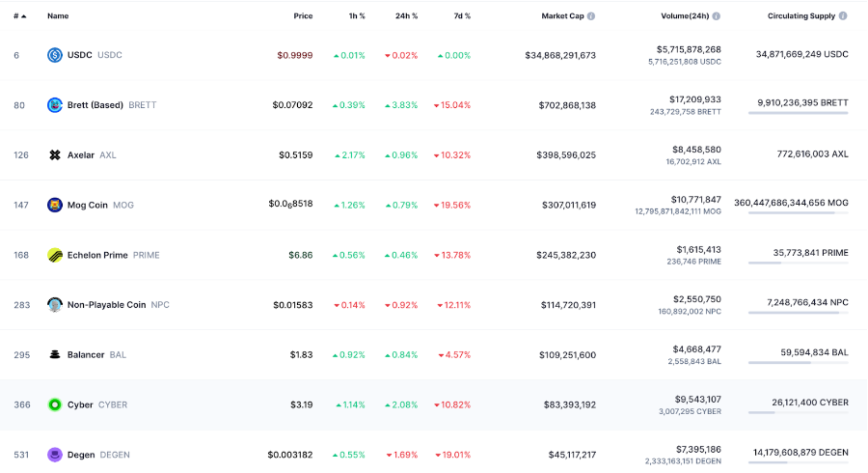Open the Echelon Prime page link

tap(114, 255)
